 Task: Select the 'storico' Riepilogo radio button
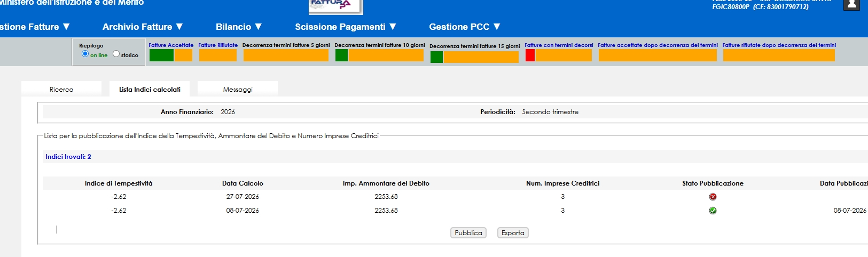pyautogui.click(x=116, y=54)
